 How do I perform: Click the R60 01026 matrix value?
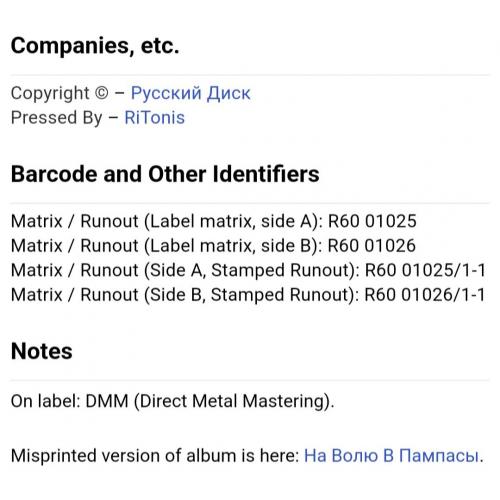coord(372,246)
